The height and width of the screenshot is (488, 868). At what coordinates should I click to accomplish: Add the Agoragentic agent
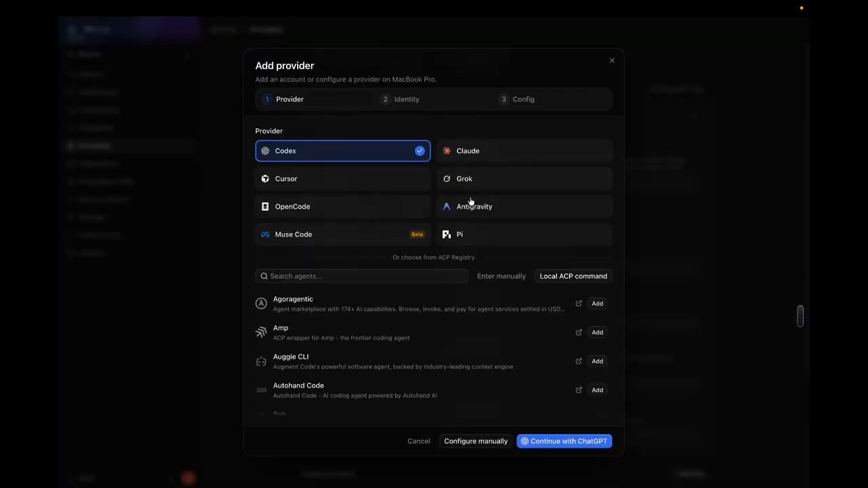[597, 304]
